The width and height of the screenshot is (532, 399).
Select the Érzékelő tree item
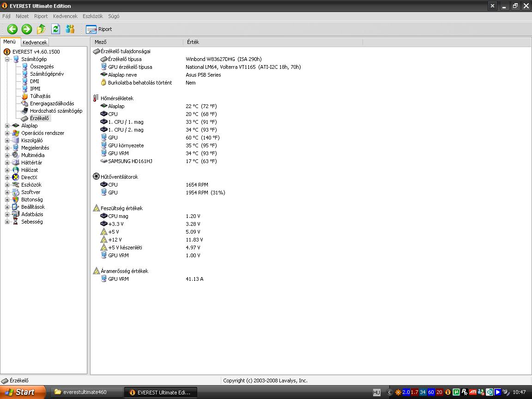point(39,118)
